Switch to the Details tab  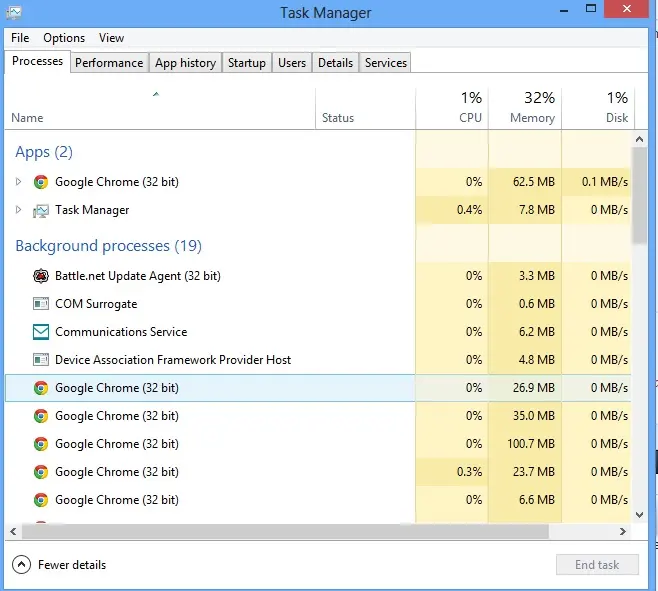[x=335, y=63]
